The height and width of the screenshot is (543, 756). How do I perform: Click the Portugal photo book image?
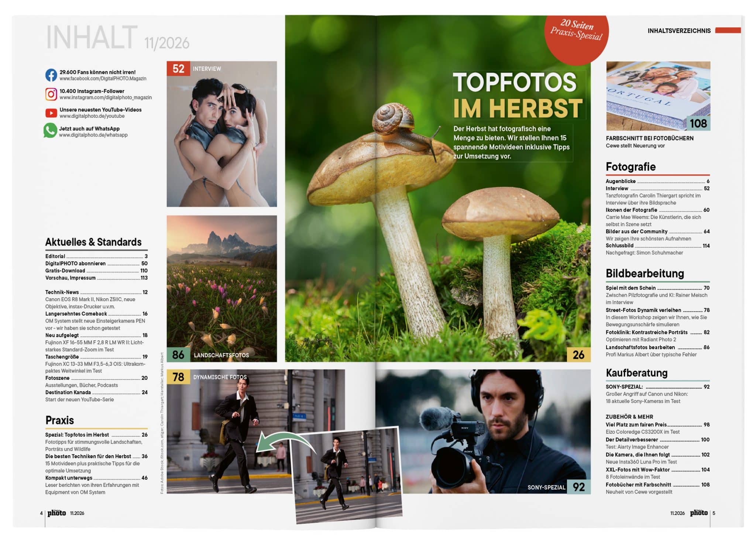(658, 96)
